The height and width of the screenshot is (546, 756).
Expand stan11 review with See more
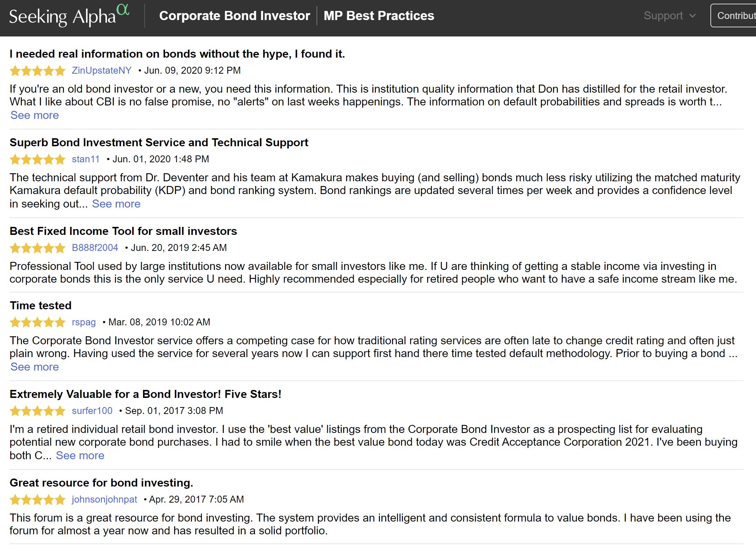pos(116,204)
